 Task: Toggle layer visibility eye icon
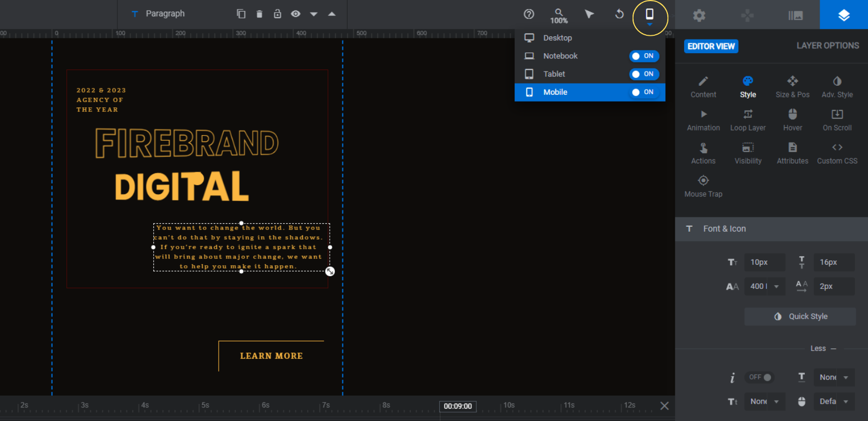click(x=295, y=14)
